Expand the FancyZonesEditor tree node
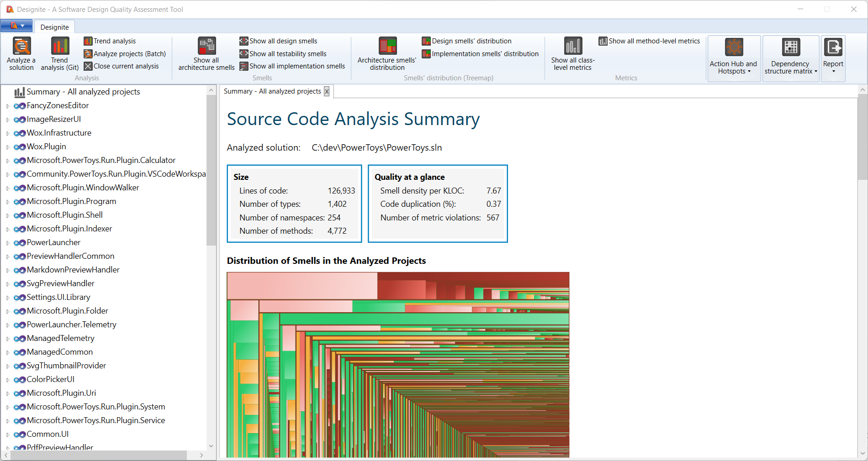Image resolution: width=868 pixels, height=461 pixels. coord(8,106)
